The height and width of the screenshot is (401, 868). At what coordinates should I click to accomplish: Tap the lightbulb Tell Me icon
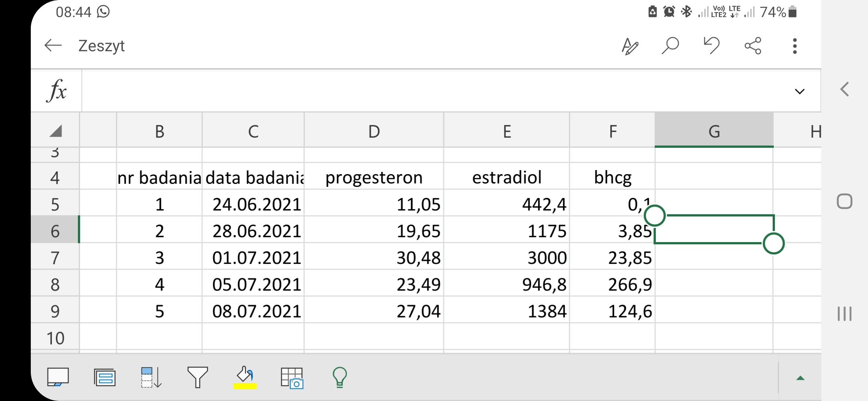point(339,378)
